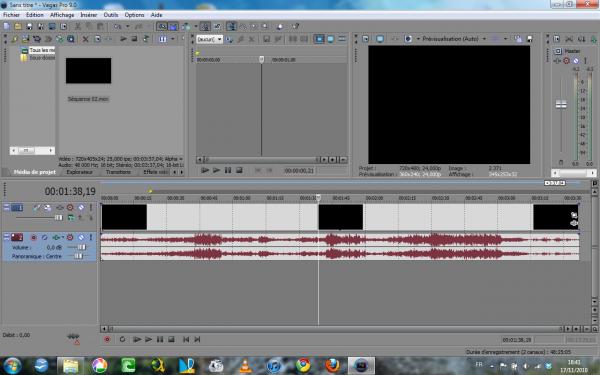Pause timeline playback

click(160, 339)
